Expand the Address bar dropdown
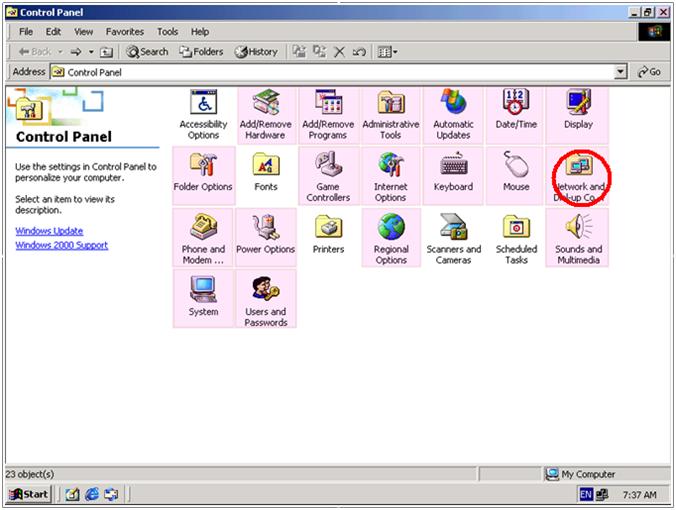This screenshot has height=510, width=676. point(621,72)
